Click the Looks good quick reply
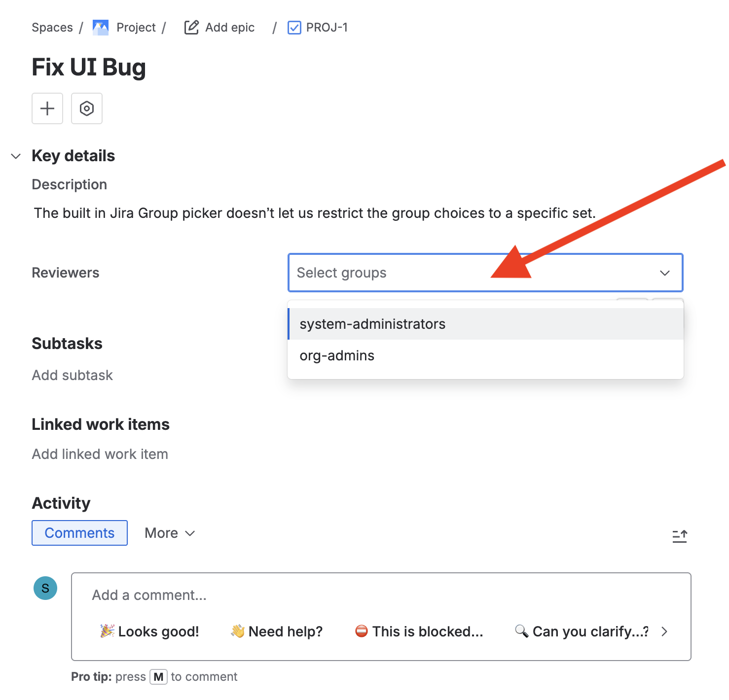Viewport: 729px width, 700px height. (149, 631)
